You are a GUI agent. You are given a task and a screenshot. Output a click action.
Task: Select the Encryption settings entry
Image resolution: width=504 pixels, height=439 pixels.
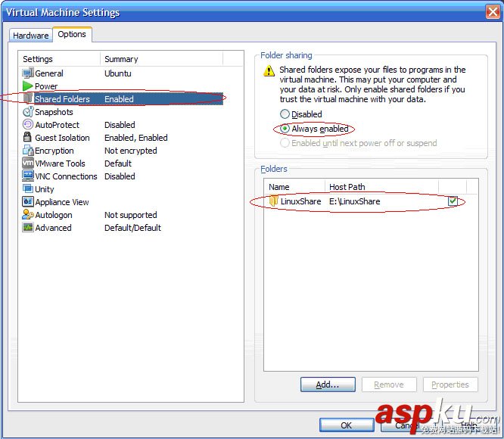pyautogui.click(x=122, y=151)
